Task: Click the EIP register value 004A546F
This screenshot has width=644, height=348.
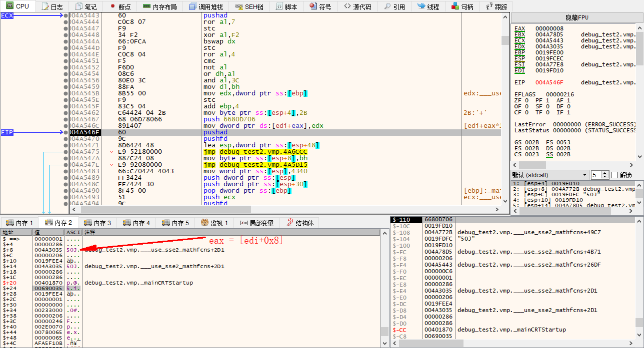Action: (549, 82)
